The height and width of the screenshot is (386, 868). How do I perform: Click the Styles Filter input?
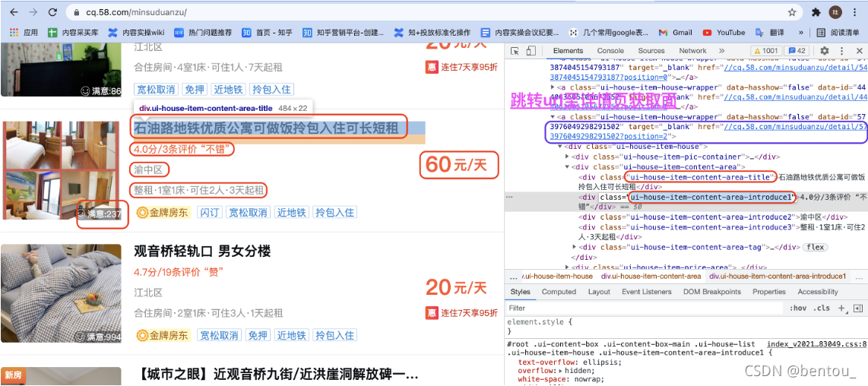coord(645,308)
